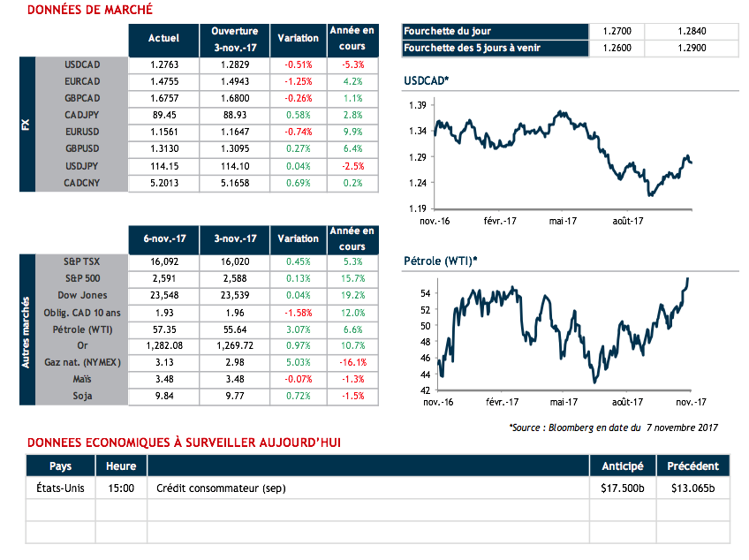Viewport: 749px width, 560px height.
Task: Click the Gaz nat. (NYMEX) variation 5.03%
Action: tap(299, 362)
